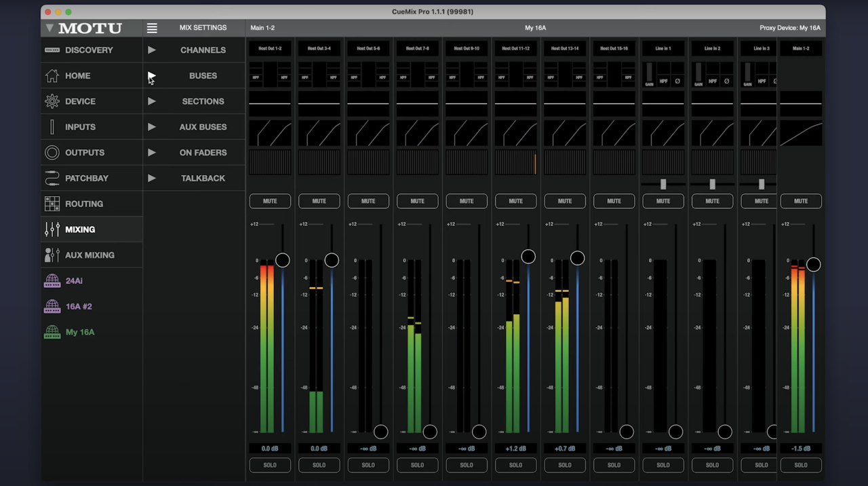Expand the Aux Buses section arrow
The width and height of the screenshot is (868, 486).
(x=152, y=127)
